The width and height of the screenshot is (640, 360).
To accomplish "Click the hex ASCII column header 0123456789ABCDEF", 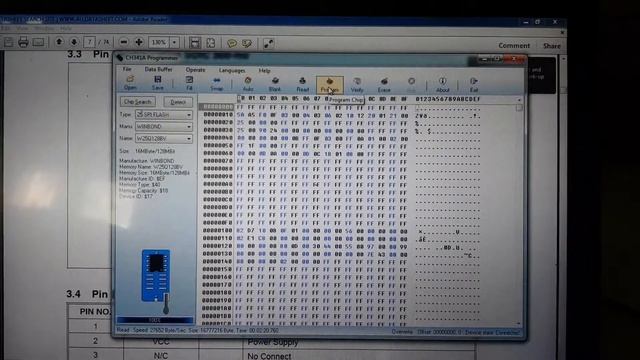I will pos(448,99).
